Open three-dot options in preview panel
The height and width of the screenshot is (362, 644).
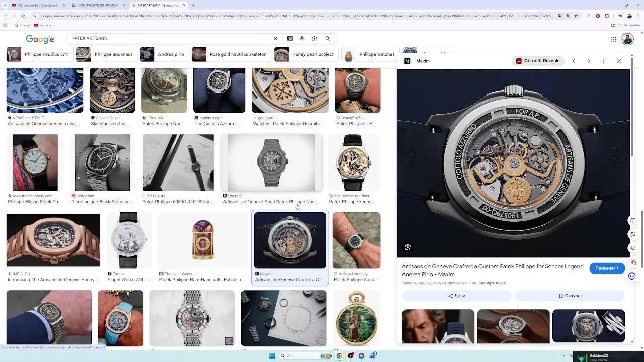pos(604,61)
